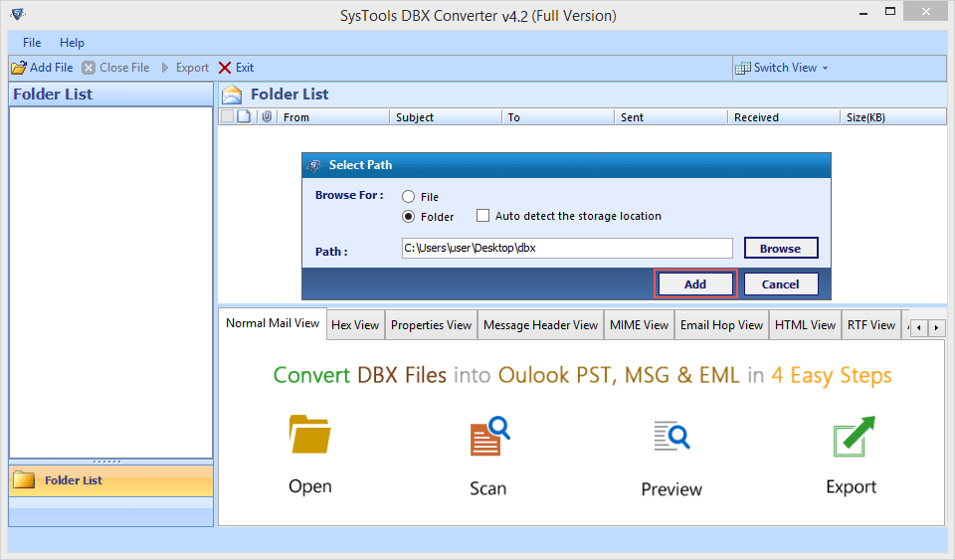
Task: Switch to Message Header View tab
Action: [541, 325]
